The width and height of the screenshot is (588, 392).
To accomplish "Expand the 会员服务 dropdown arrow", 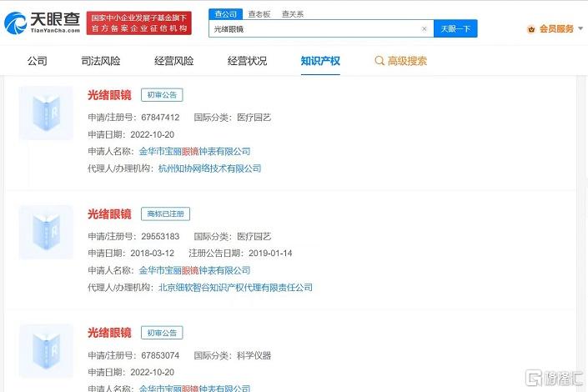I will [x=580, y=28].
